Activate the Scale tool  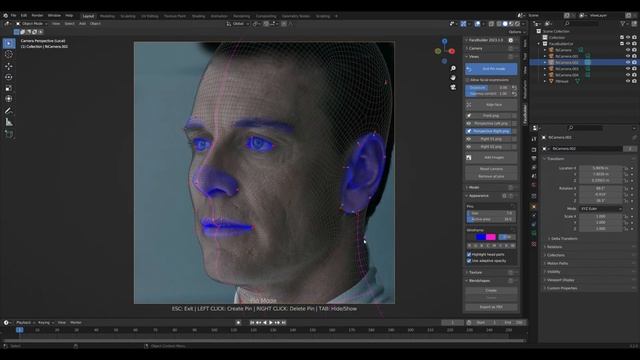(9, 88)
